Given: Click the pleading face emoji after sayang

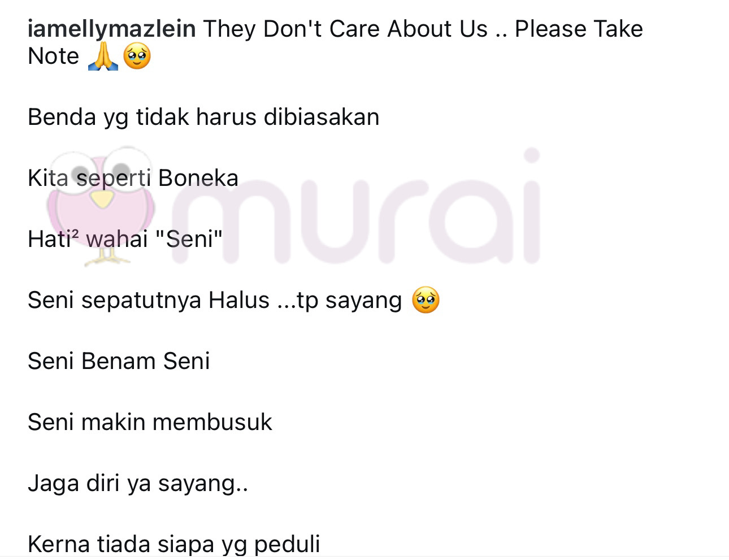Looking at the screenshot, I should pyautogui.click(x=426, y=300).
